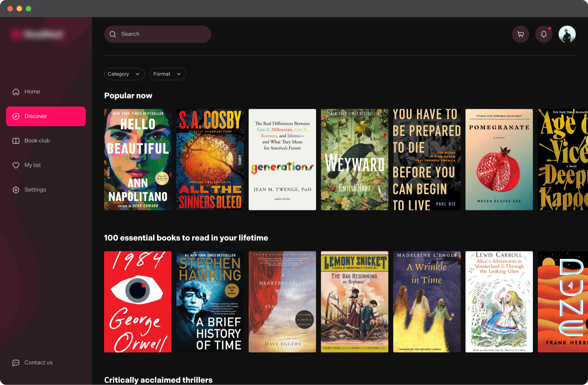
Task: Click the blurred app logo in sidebar
Action: (37, 34)
